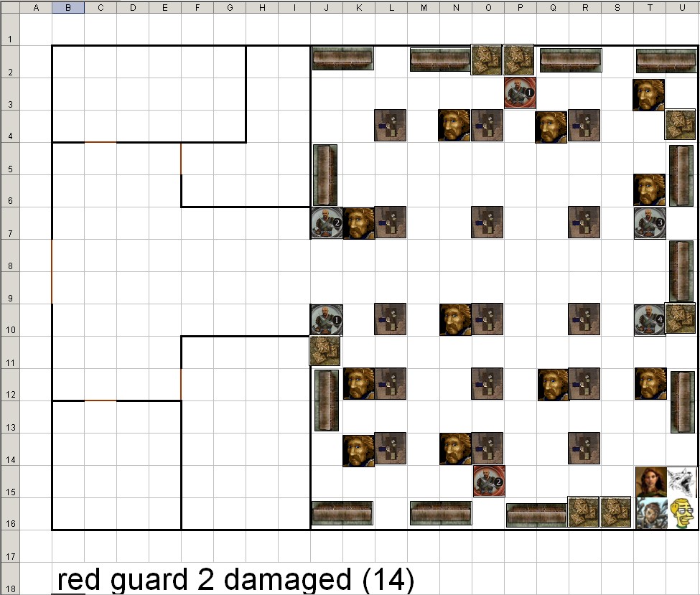The image size is (700, 595).
Task: Select the crate pile image in cell J11
Action: click(325, 351)
